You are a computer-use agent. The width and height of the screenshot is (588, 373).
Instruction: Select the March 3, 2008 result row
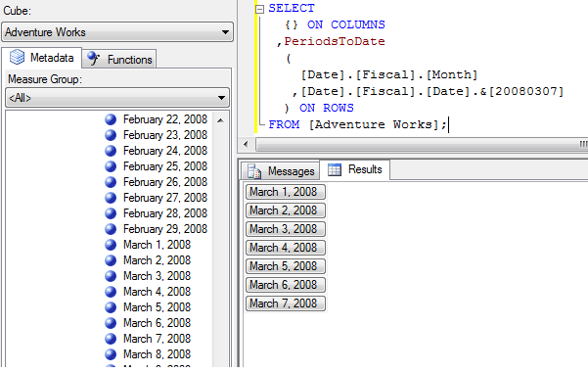286,229
